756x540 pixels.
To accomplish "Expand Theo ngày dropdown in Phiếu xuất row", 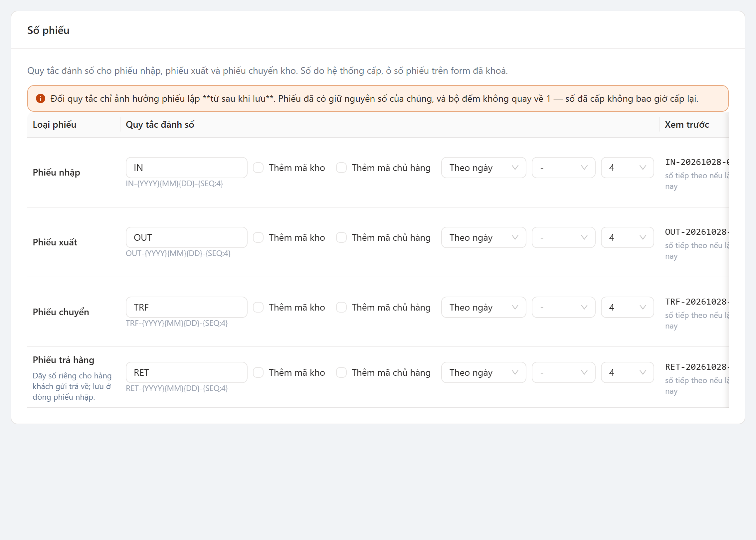I will point(483,237).
